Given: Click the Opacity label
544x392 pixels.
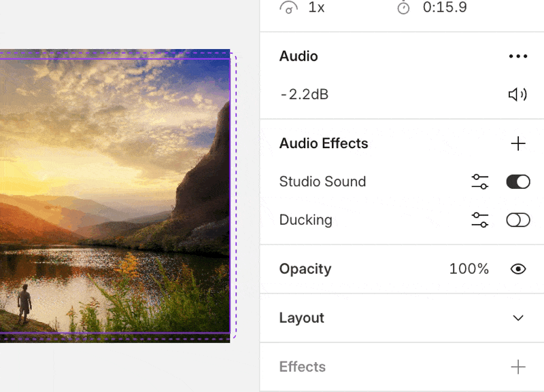Looking at the screenshot, I should pyautogui.click(x=305, y=269).
